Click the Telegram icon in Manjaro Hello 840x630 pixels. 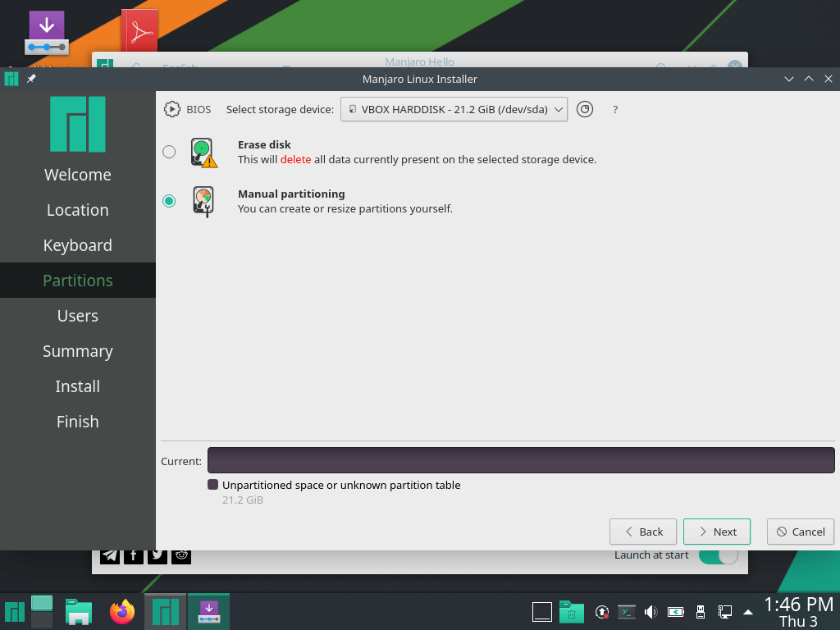click(110, 555)
